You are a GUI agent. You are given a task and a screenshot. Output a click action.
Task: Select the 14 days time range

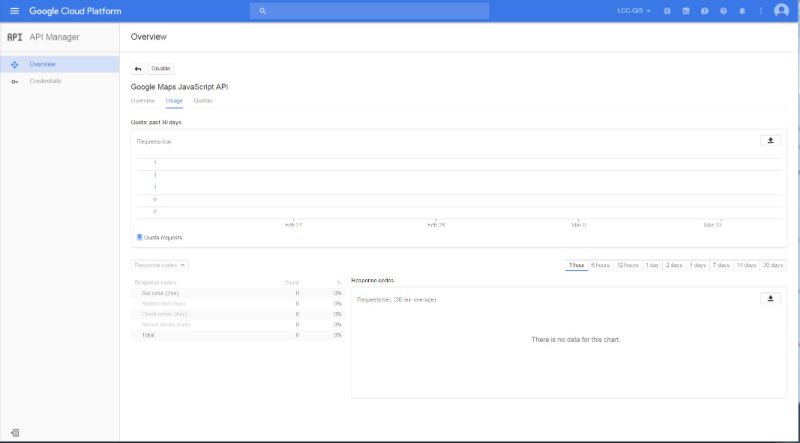[x=746, y=265]
